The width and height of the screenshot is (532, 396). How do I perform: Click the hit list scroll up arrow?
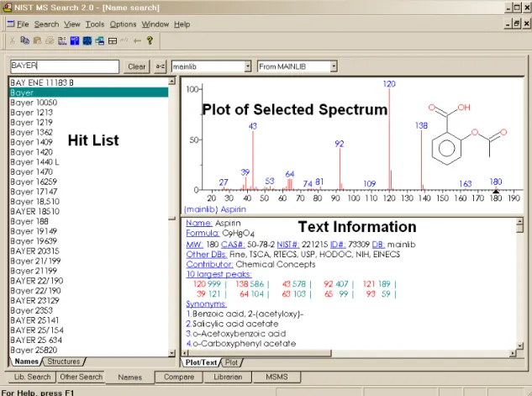(x=171, y=81)
